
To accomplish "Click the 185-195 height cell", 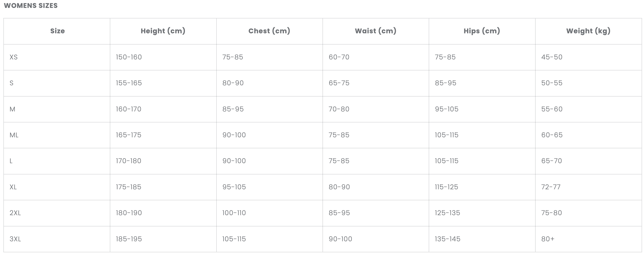I will [x=129, y=239].
